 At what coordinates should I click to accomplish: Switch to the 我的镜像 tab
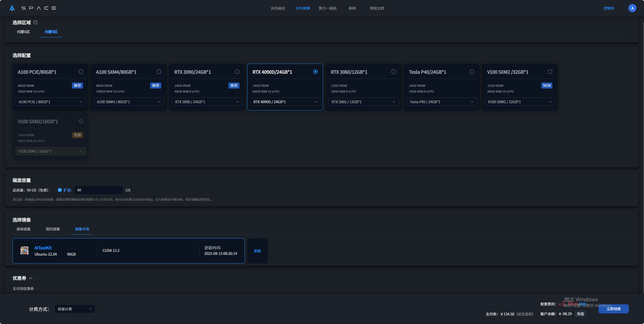(53, 229)
